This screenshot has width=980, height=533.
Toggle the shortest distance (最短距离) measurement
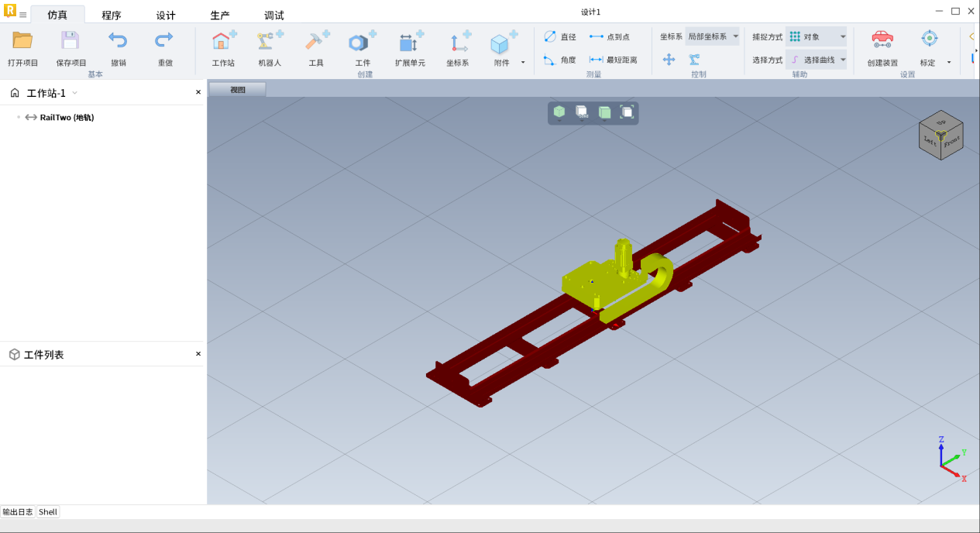click(613, 60)
